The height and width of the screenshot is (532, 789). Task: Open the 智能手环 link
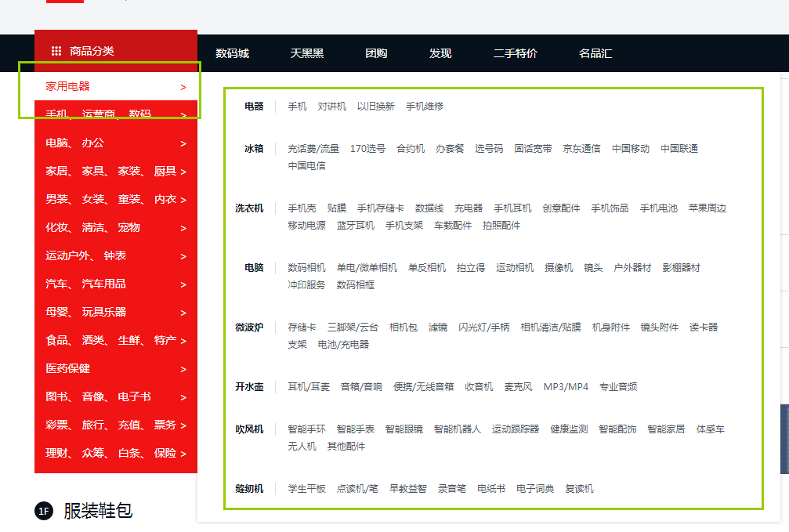click(306, 429)
